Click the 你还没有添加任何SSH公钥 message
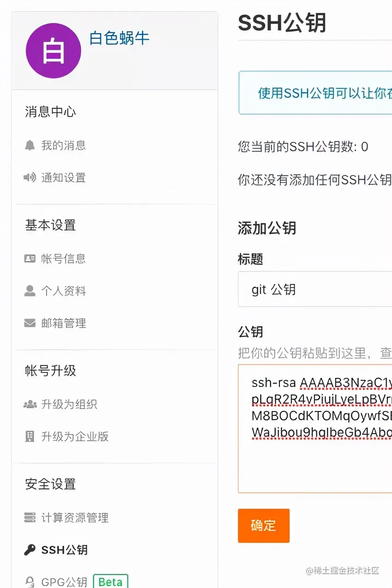Viewport: 392px width, 588px height. 315,179
